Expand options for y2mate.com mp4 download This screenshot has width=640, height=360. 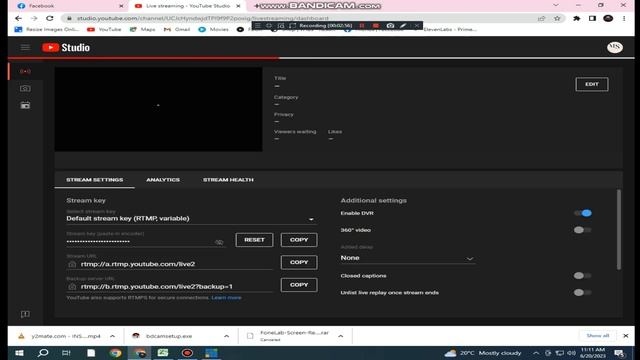(112, 336)
